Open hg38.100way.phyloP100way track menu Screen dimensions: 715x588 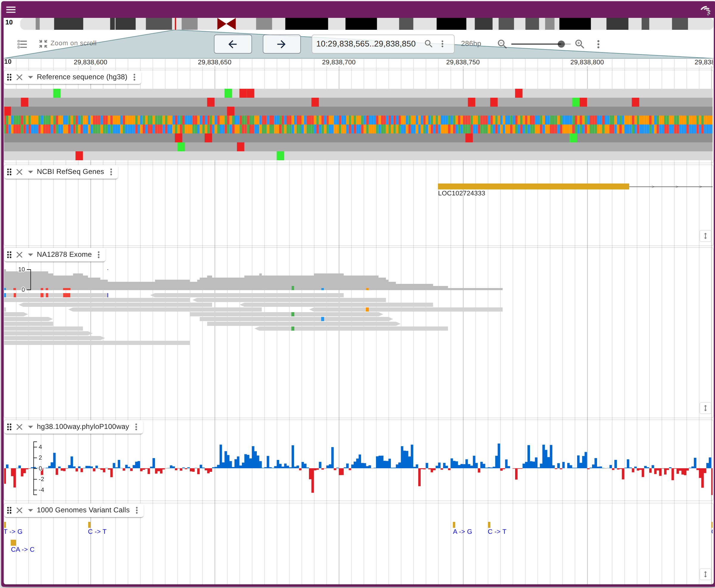tap(136, 427)
